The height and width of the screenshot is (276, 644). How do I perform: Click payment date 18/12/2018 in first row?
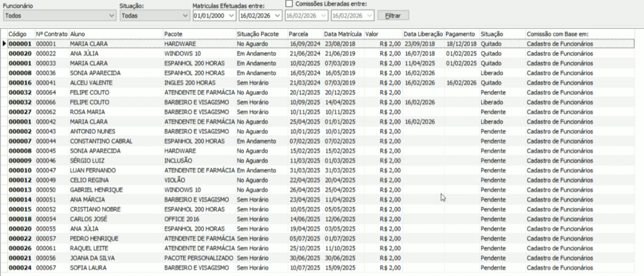click(461, 43)
